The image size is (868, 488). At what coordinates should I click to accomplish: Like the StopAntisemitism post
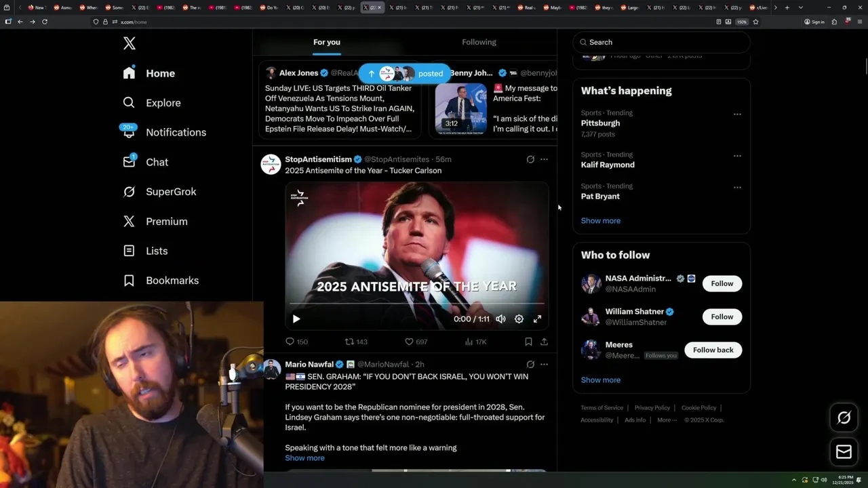tap(416, 342)
